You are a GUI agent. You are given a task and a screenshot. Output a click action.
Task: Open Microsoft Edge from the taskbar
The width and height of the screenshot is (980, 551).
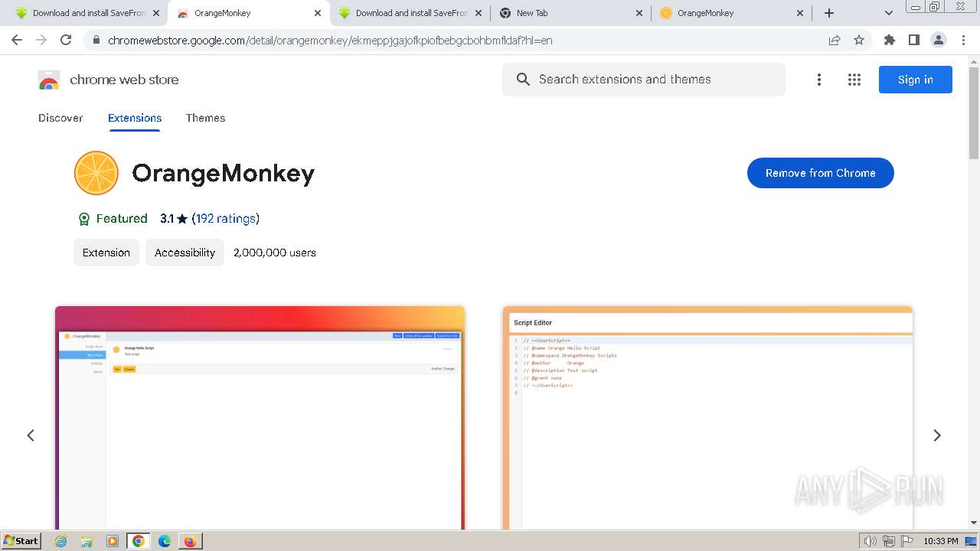pyautogui.click(x=165, y=541)
